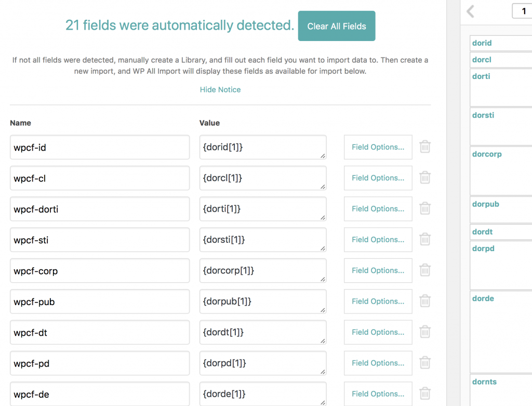This screenshot has height=406, width=532.
Task: Select the dorde element in preview panel
Action: tap(483, 298)
